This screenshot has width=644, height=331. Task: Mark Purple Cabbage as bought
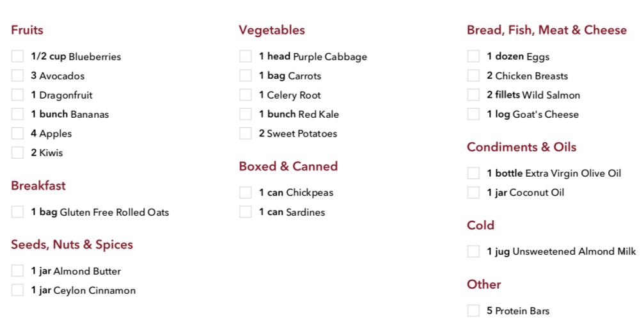pyautogui.click(x=245, y=56)
